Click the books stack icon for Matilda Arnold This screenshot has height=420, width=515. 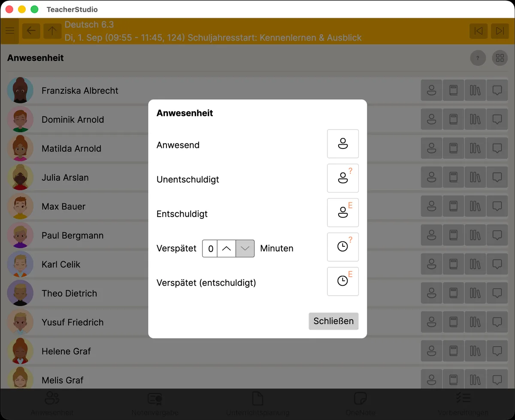475,148
